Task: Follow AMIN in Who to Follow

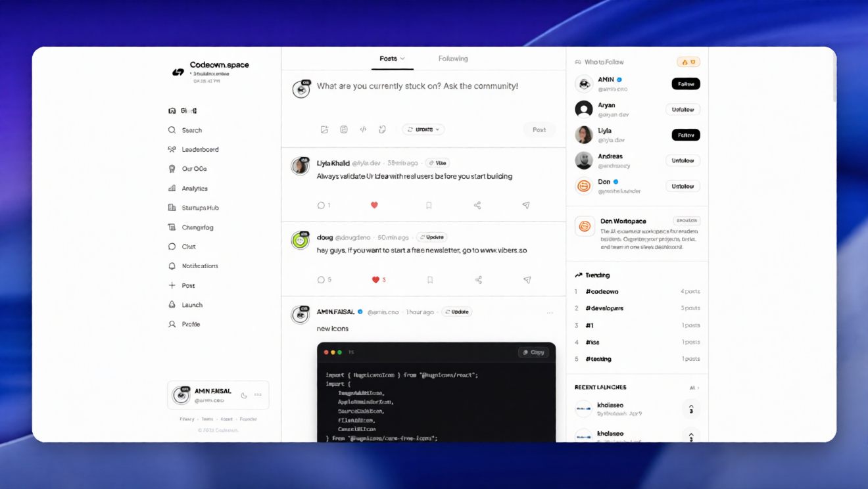Action: (x=686, y=84)
